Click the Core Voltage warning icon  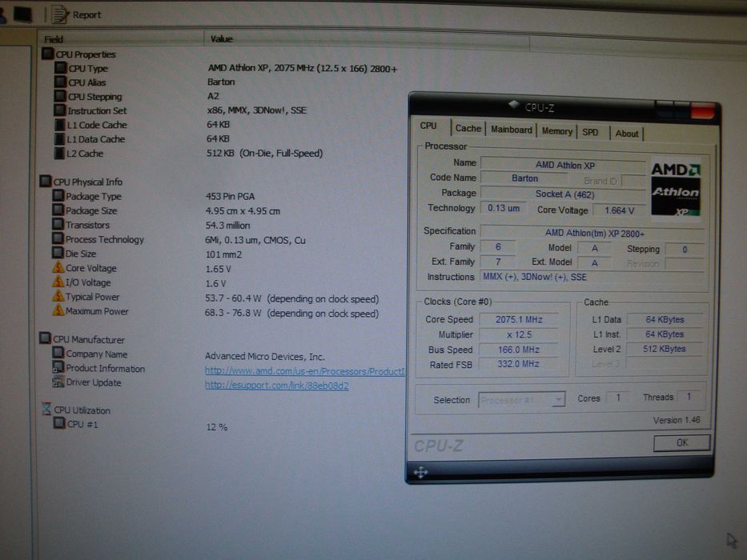click(58, 267)
